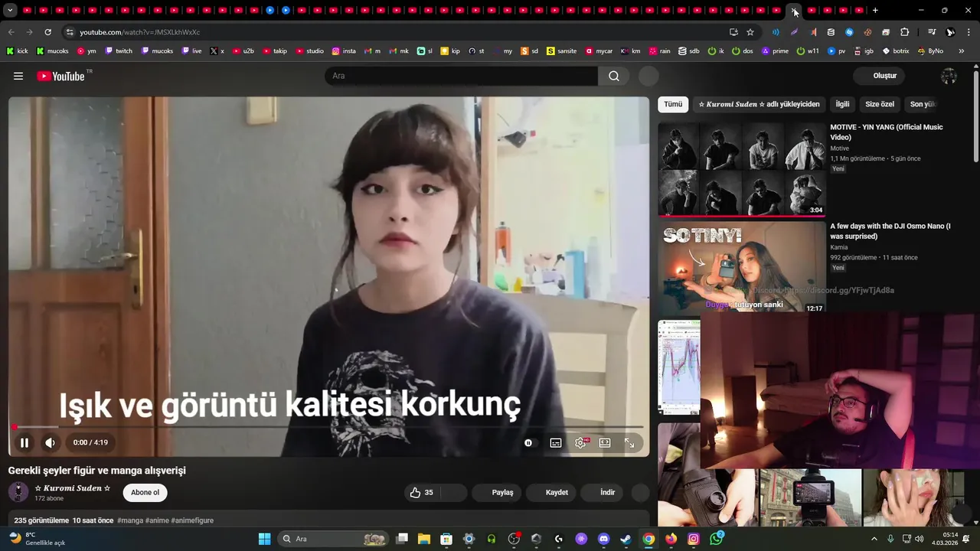Like the video showing 35 likes
Image resolution: width=980 pixels, height=551 pixels.
(x=422, y=492)
